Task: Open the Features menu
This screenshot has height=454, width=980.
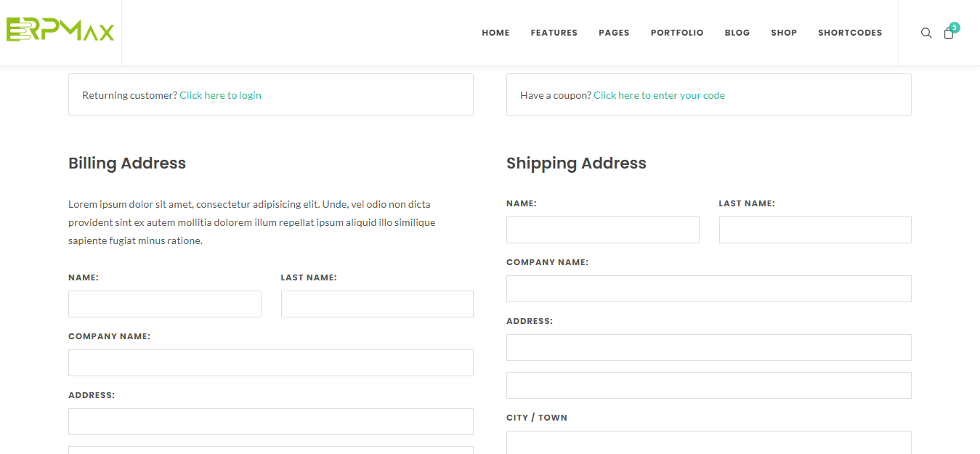Action: pyautogui.click(x=554, y=33)
